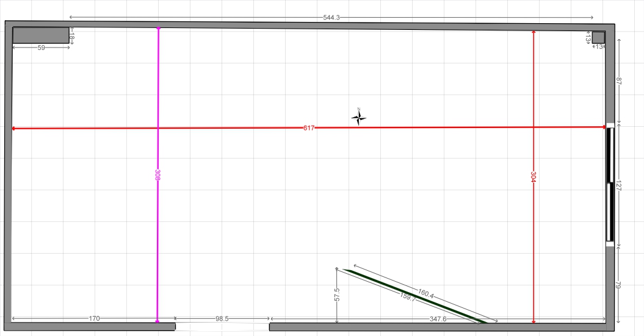Select the lower window panel on right wall
The image size is (644, 336).
(x=610, y=212)
